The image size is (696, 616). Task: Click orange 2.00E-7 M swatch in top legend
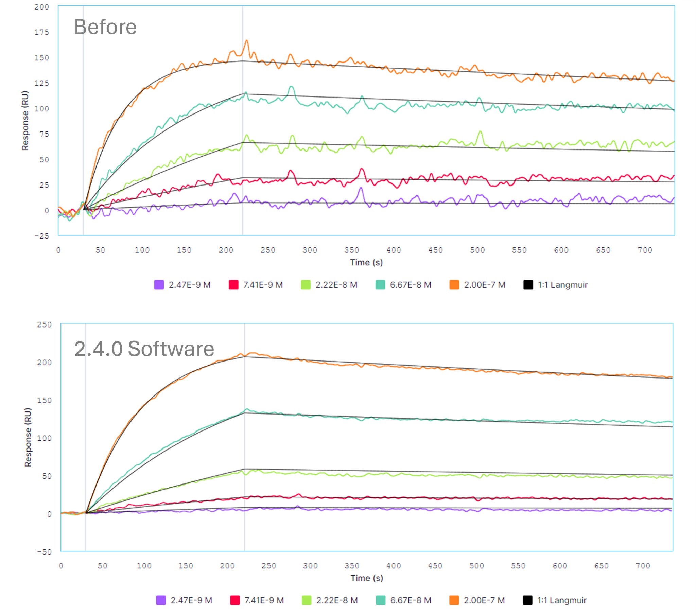coord(454,285)
